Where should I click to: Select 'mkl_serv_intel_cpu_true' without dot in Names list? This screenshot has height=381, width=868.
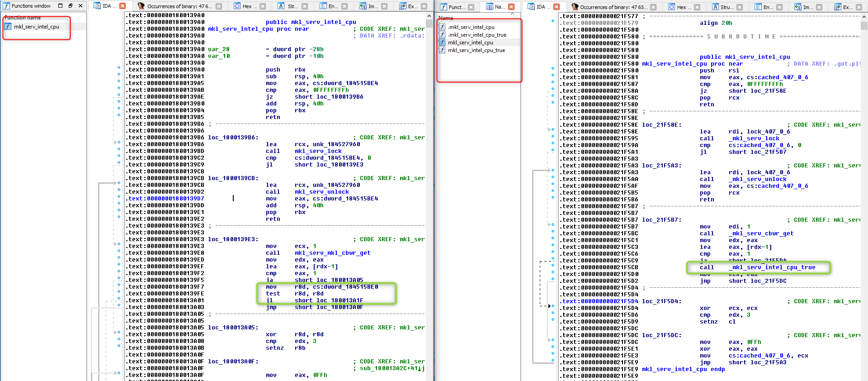click(x=476, y=50)
